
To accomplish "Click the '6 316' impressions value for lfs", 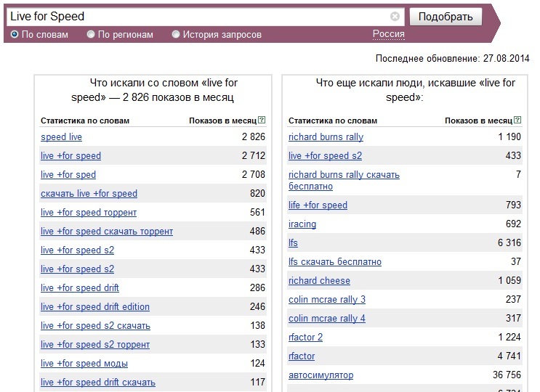I will [x=509, y=242].
